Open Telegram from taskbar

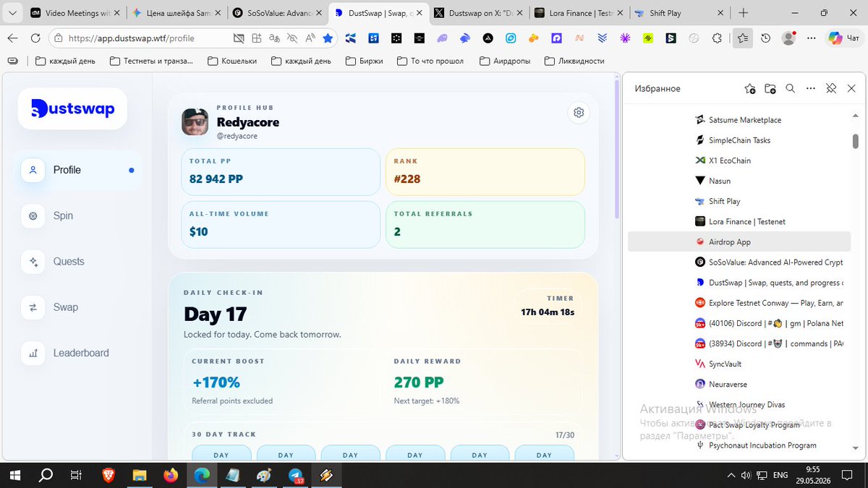point(296,475)
